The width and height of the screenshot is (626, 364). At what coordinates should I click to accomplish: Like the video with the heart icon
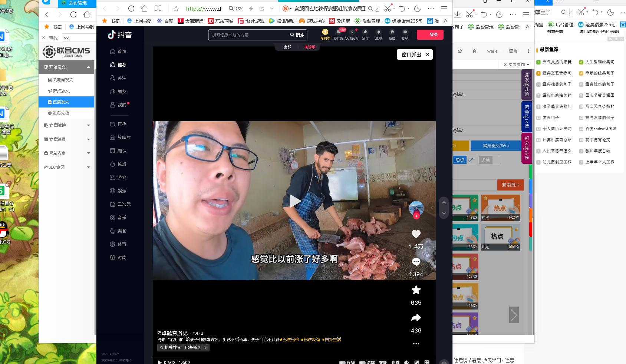[416, 234]
